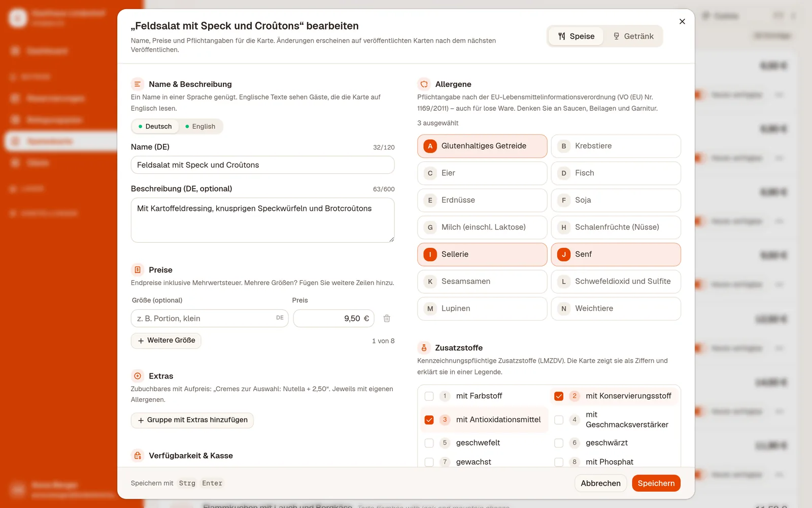Uncheck 'mit Antioxidationsmittel' additive checkbox
This screenshot has width=812, height=508.
tap(429, 420)
